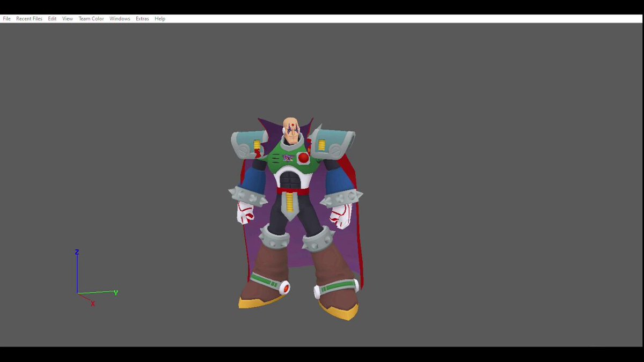Open the Windows menu
Viewport: 644px width, 362px height.
coord(120,19)
